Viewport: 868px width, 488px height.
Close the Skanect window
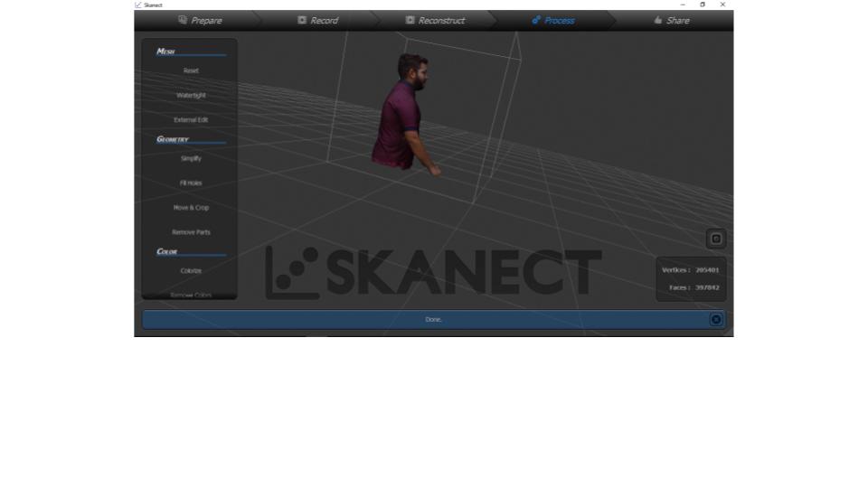point(722,5)
